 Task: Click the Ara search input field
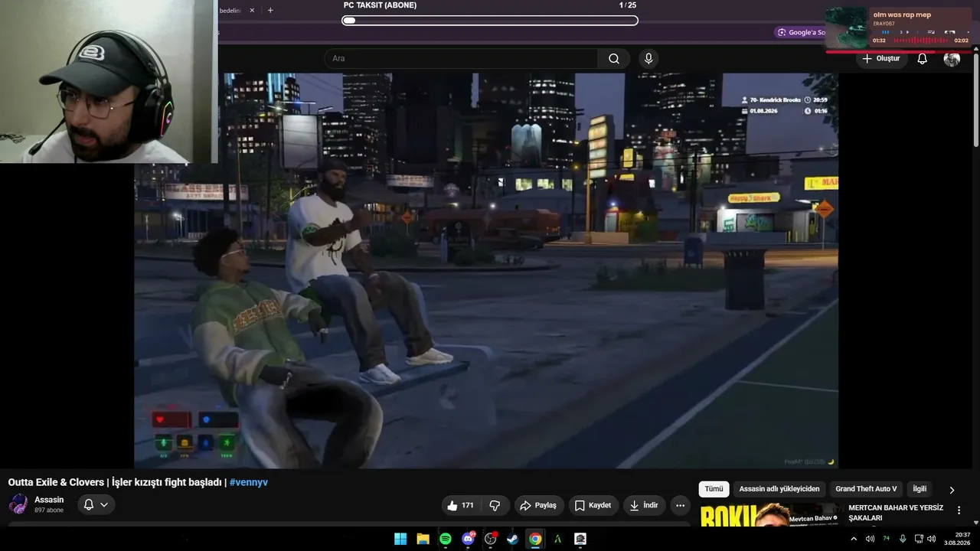(x=462, y=59)
